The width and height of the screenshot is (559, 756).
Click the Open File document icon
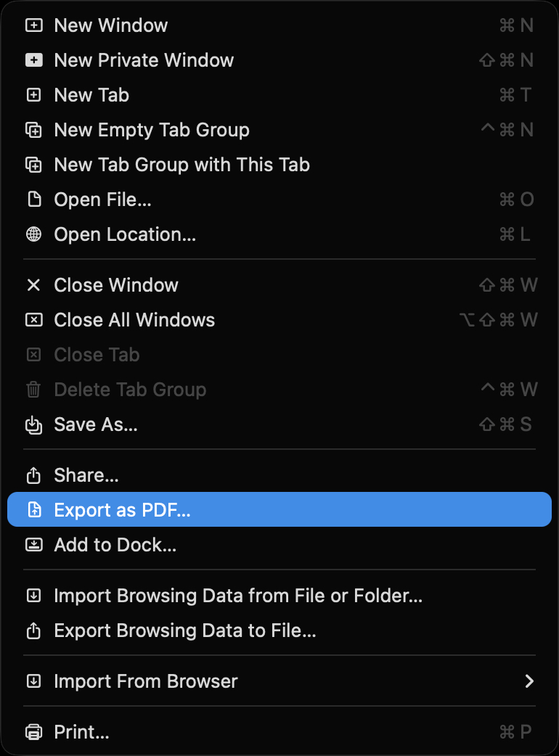33,200
